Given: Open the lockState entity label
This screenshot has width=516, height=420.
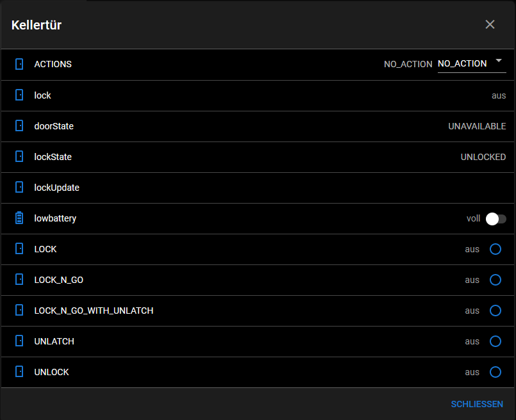Looking at the screenshot, I should (x=53, y=157).
